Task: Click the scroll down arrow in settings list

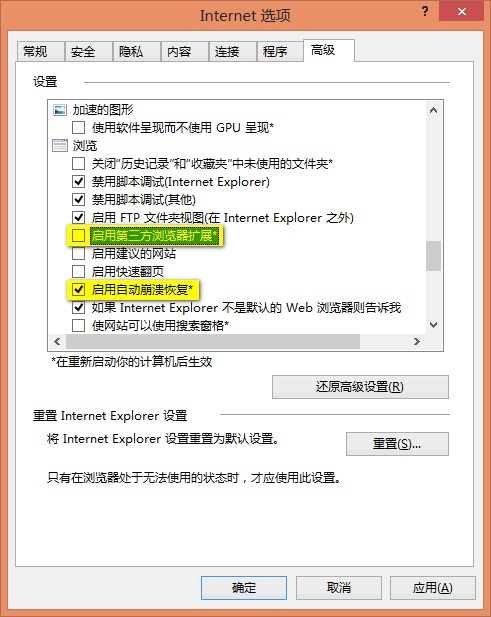Action: point(434,325)
